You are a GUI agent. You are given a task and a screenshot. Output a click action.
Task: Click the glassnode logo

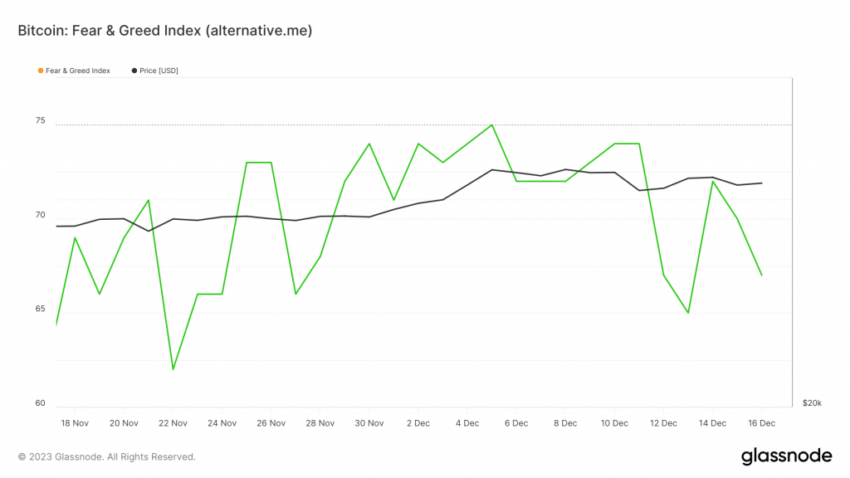coord(786,456)
